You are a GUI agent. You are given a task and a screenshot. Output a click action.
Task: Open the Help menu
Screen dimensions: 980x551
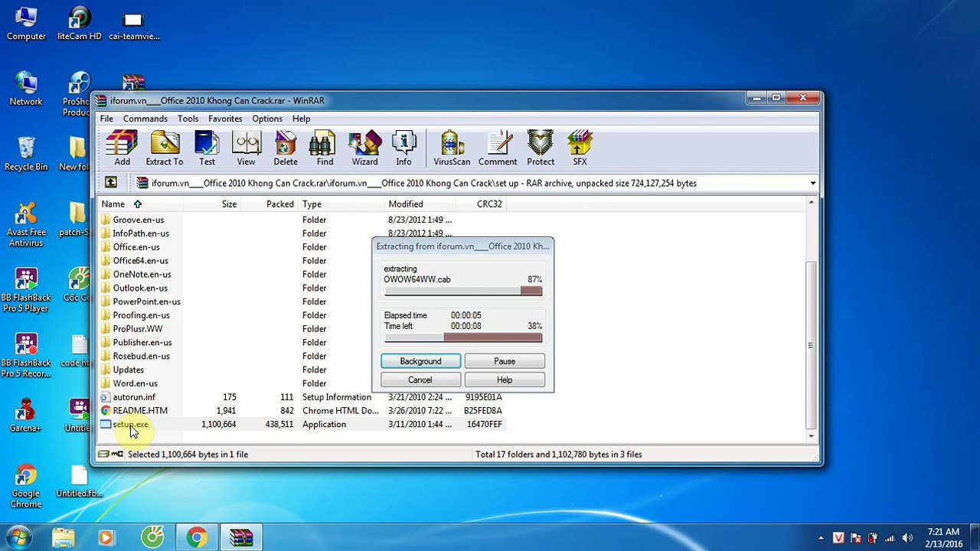301,119
